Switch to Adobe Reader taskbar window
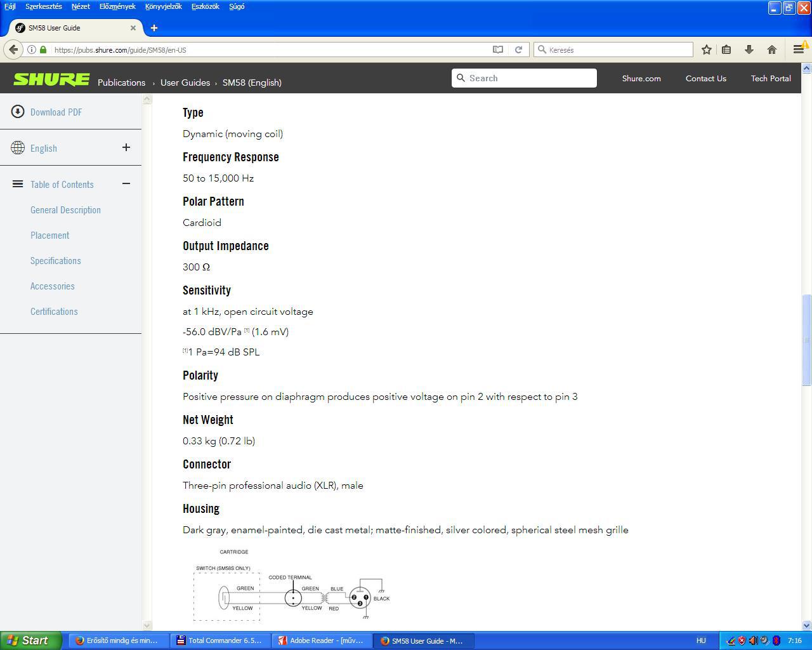 (322, 640)
